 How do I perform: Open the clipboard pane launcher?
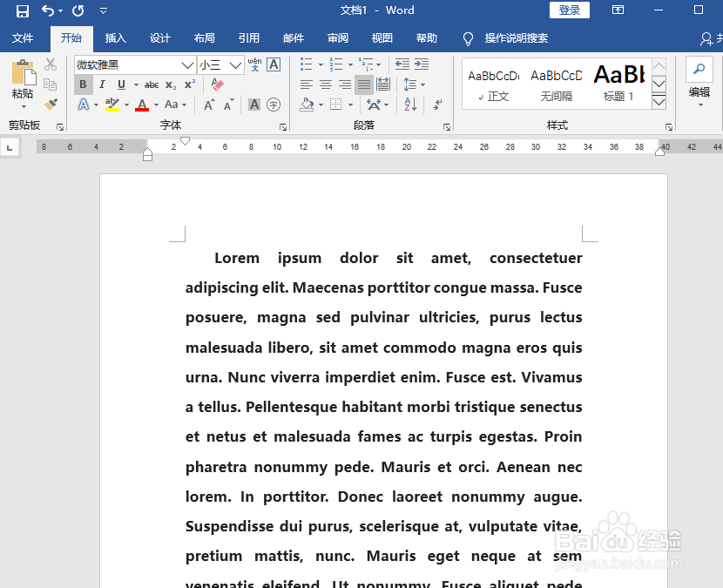[x=60, y=127]
